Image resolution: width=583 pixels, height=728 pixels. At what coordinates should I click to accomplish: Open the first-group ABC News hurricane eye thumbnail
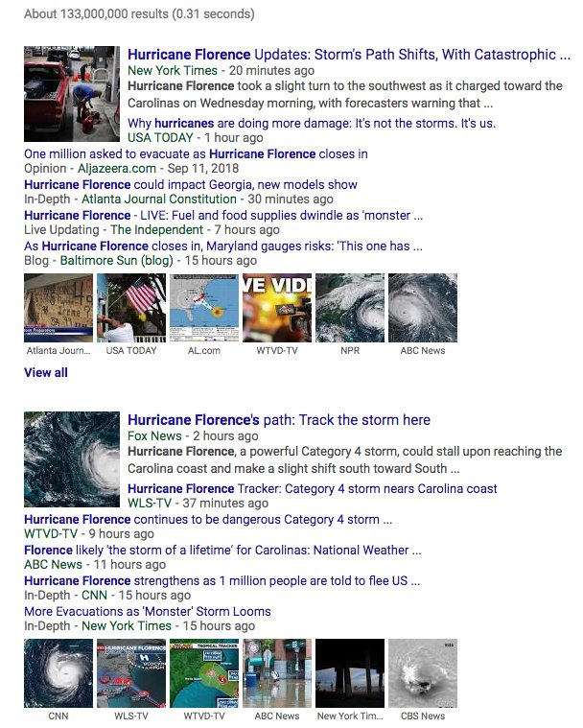click(x=423, y=308)
